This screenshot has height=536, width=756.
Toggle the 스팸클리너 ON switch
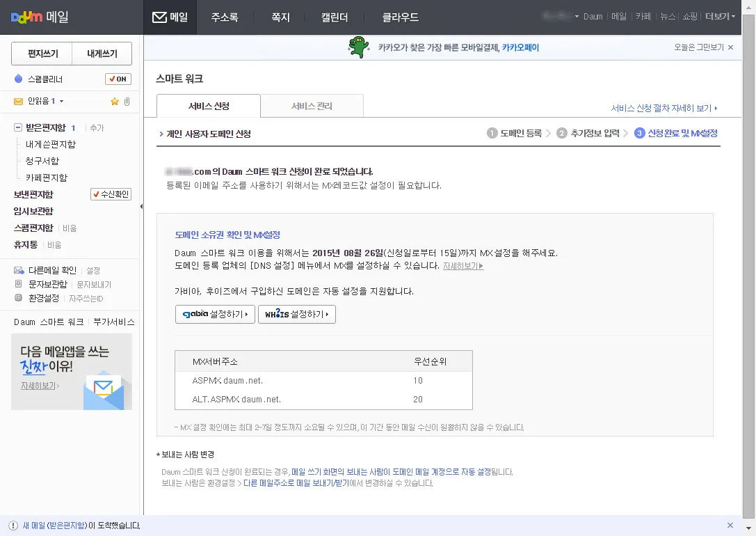click(117, 79)
